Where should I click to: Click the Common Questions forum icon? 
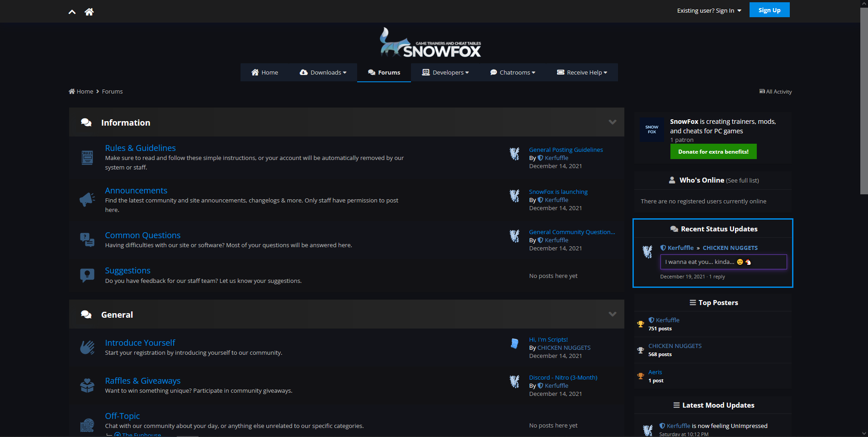87,240
